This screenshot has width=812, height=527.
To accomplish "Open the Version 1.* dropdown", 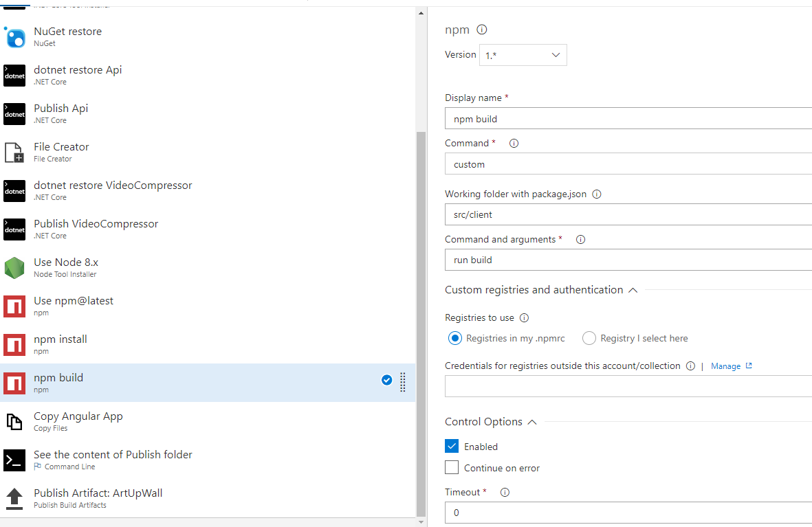I will 523,55.
